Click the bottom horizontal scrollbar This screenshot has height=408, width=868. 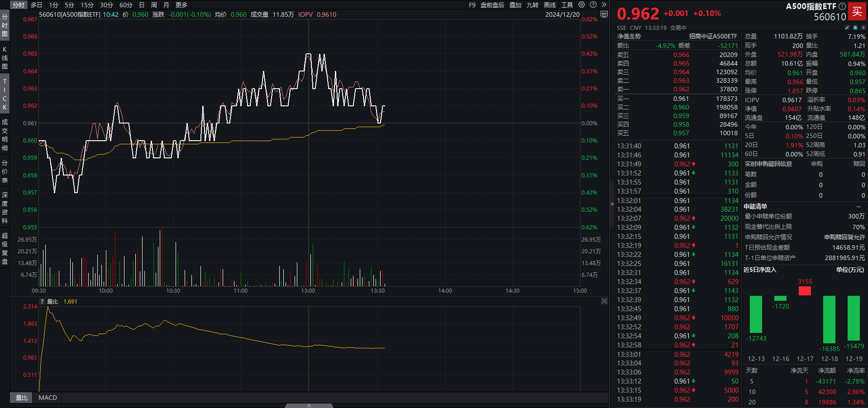coord(309,405)
